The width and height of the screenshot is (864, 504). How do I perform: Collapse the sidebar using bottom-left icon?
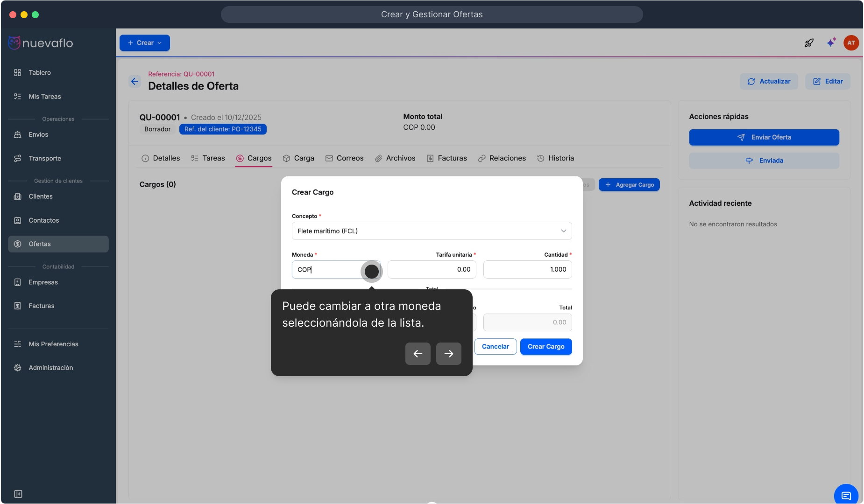coord(18,494)
